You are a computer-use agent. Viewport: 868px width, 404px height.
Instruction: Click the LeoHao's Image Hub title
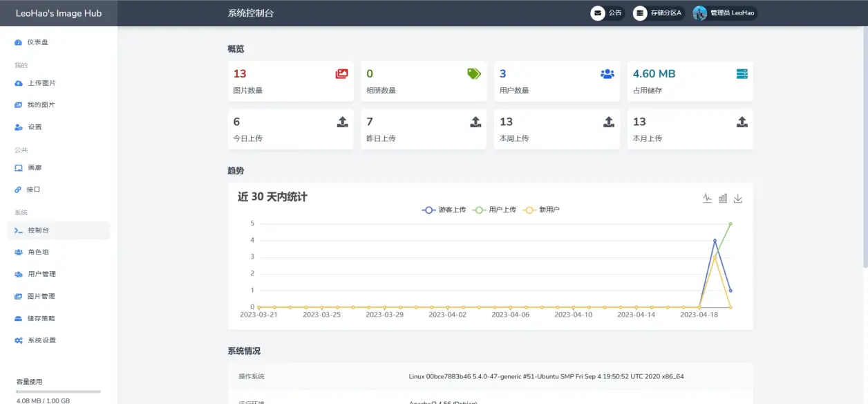(x=59, y=13)
